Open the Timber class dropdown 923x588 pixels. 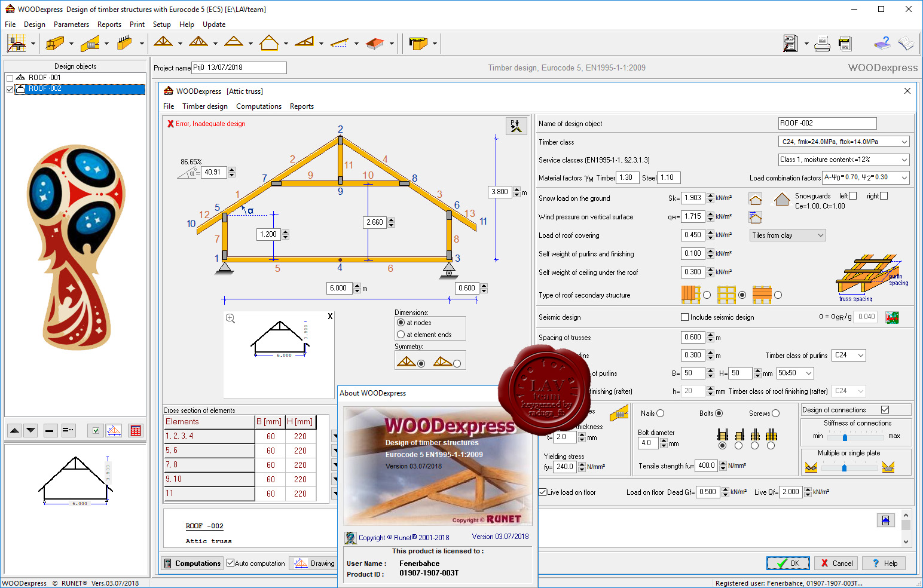844,142
